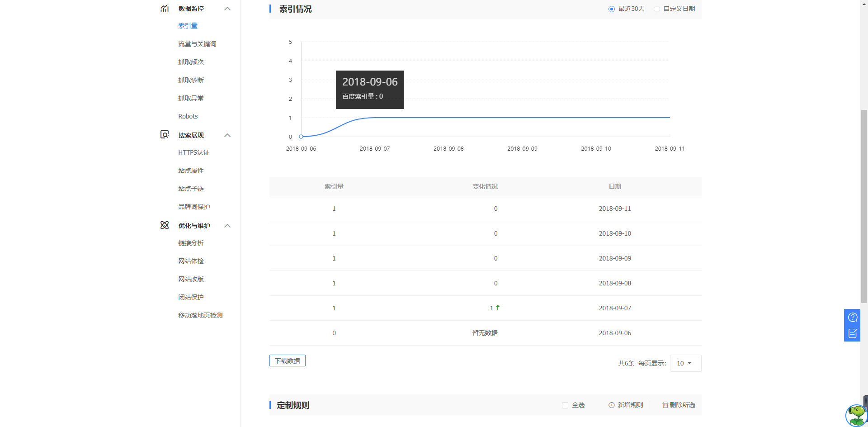Viewport: 868px width, 427px height.
Task: Click the 数据监控 bar chart icon
Action: (x=165, y=8)
